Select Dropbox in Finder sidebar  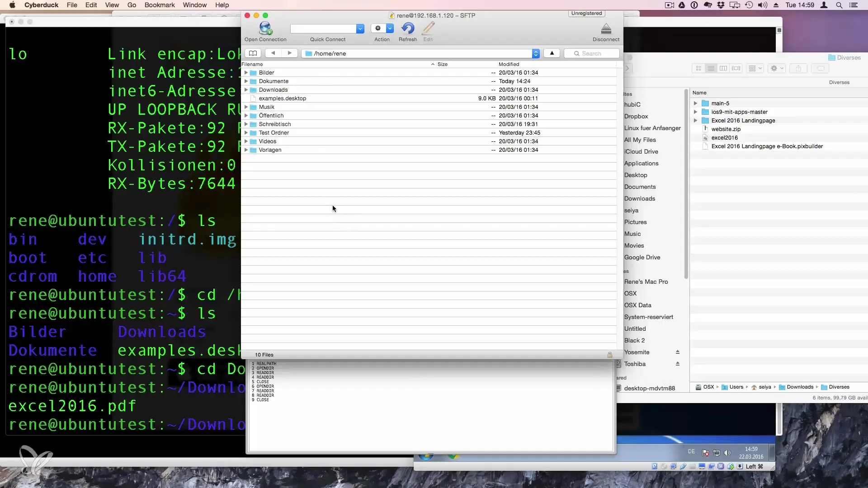[636, 117]
